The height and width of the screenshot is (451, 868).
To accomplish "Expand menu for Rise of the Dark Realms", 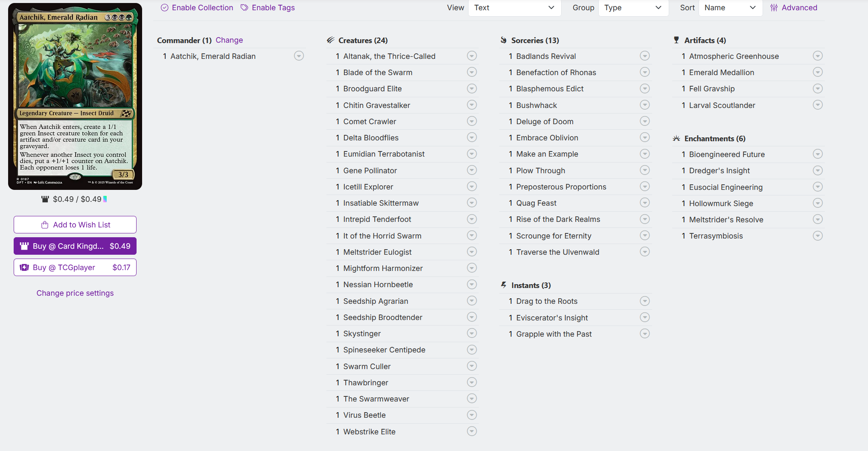I will (x=645, y=219).
